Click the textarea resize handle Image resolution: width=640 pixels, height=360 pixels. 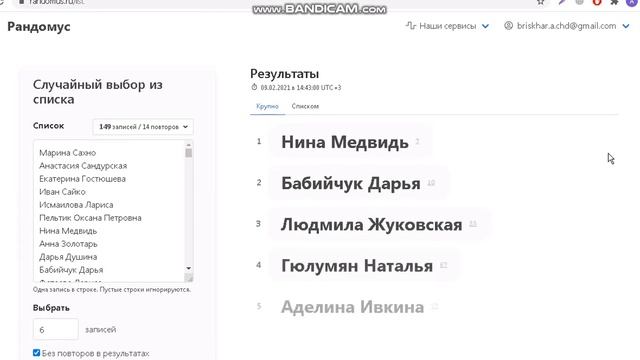coord(189,278)
